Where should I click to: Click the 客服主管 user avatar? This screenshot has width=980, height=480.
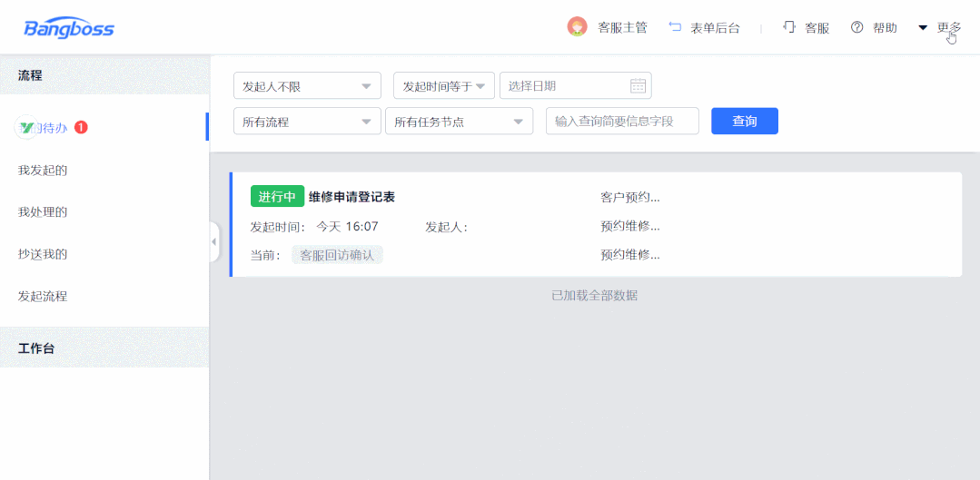577,27
